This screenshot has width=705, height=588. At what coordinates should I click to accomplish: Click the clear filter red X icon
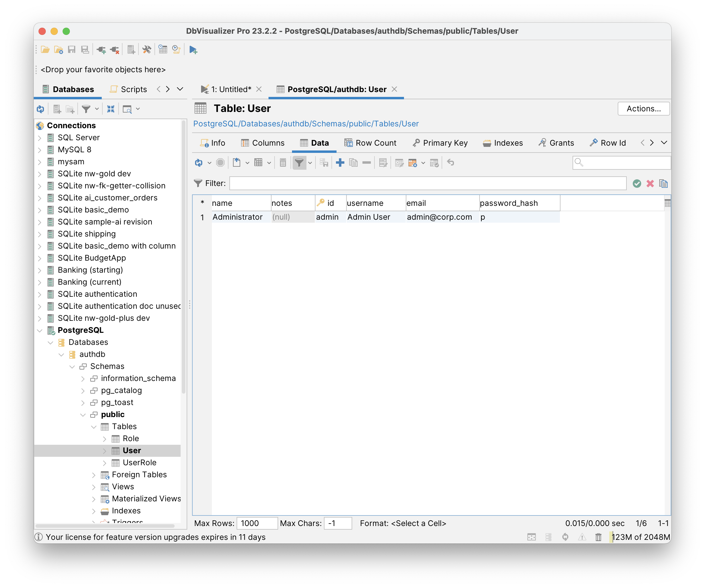tap(650, 184)
